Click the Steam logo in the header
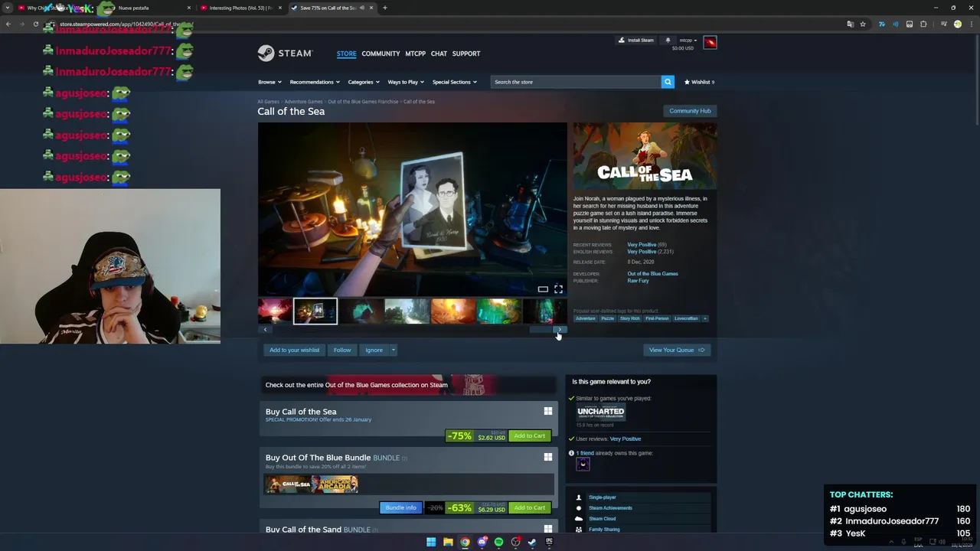Screen dimensions: 980x551 pos(285,54)
